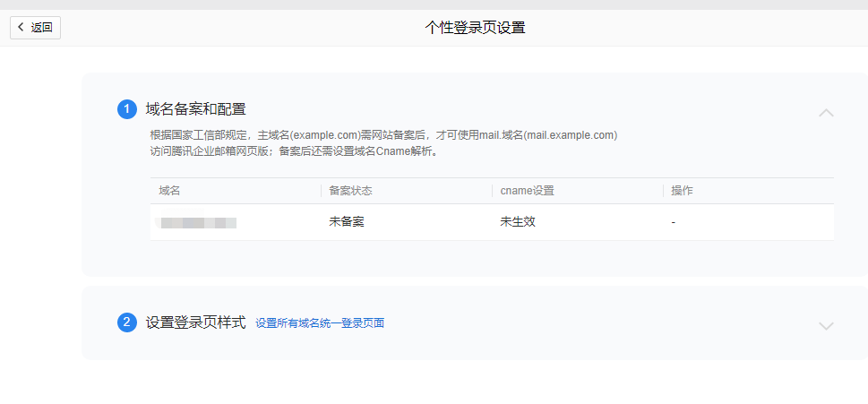Click the blurred domain name in the table row
This screenshot has height=404, width=868.
click(197, 222)
